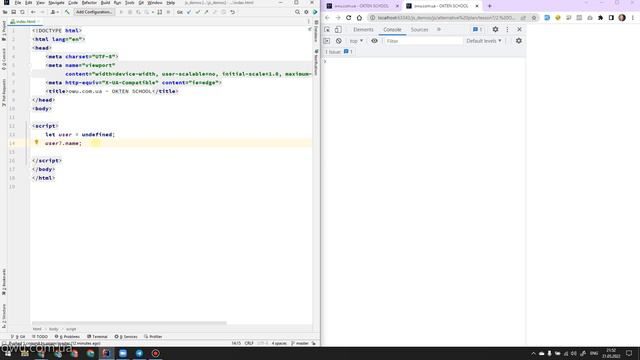Screen dimensions: 640x360
Task: Toggle the live expression eye icon
Action: 374,41
